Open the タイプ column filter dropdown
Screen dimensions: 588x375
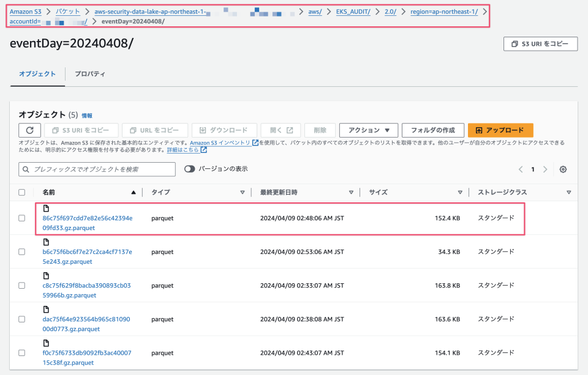click(x=241, y=191)
